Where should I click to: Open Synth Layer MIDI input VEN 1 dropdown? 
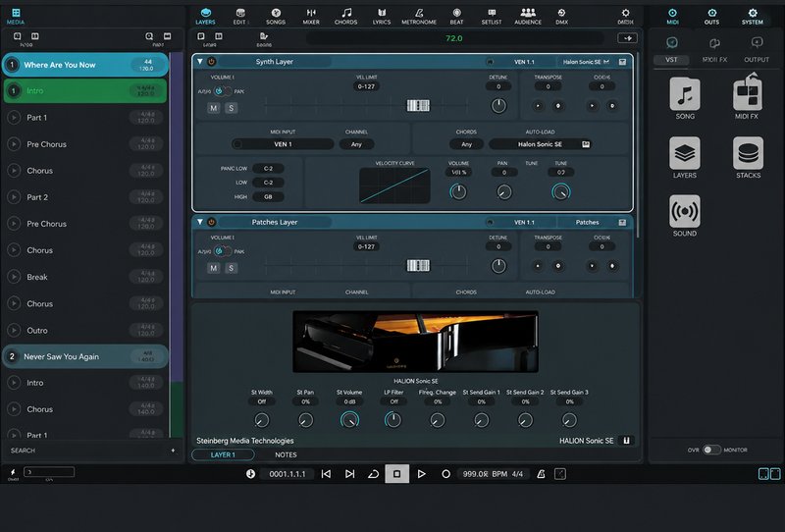click(x=283, y=144)
